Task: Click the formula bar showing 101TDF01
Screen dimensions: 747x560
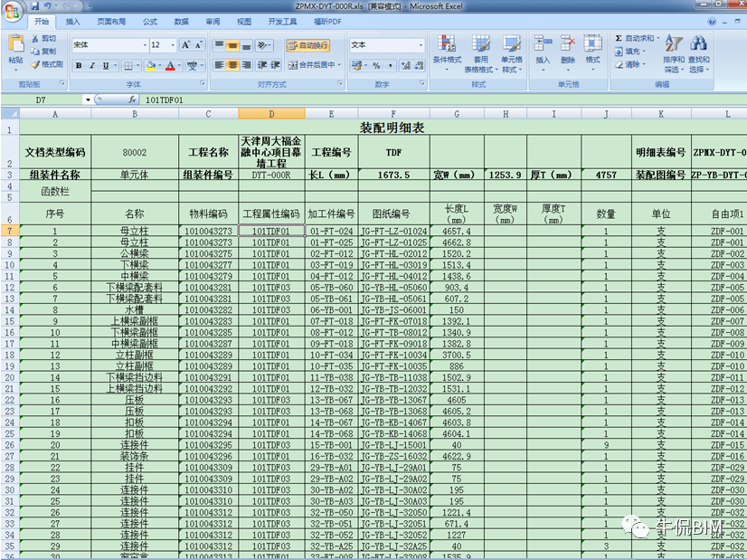Action: 443,100
